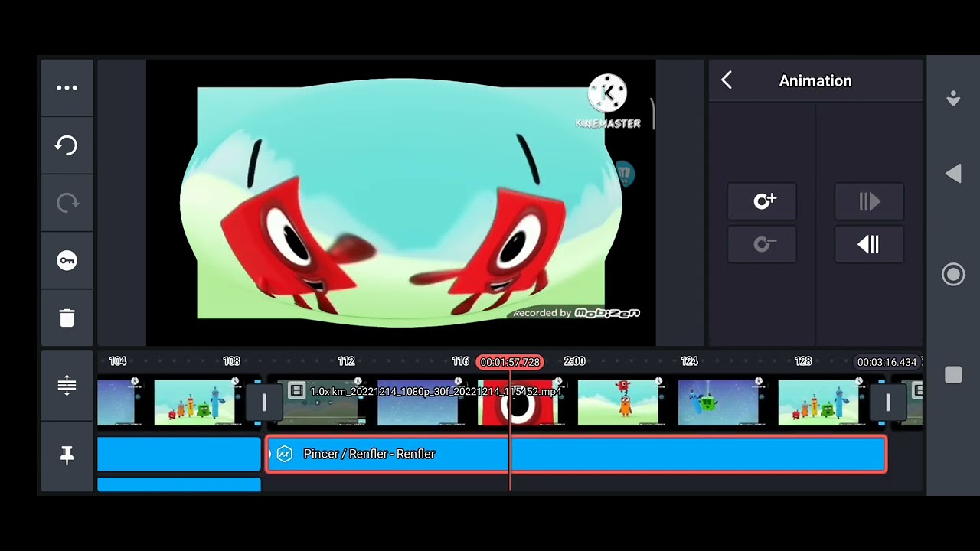Toggle the pin layer icon
980x551 pixels.
67,455
